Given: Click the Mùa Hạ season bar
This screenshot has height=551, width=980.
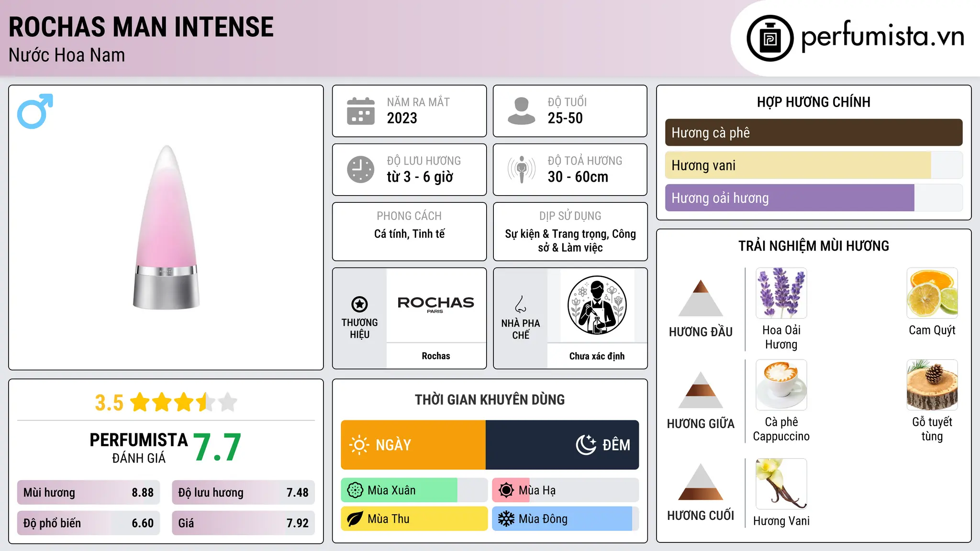Looking at the screenshot, I should 566,490.
